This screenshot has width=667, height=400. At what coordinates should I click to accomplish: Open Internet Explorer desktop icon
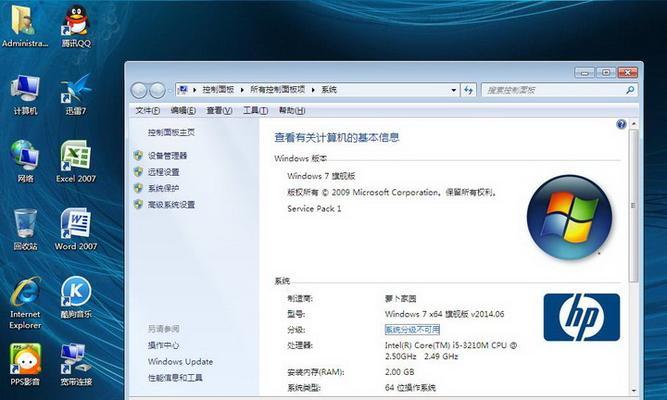(x=25, y=303)
